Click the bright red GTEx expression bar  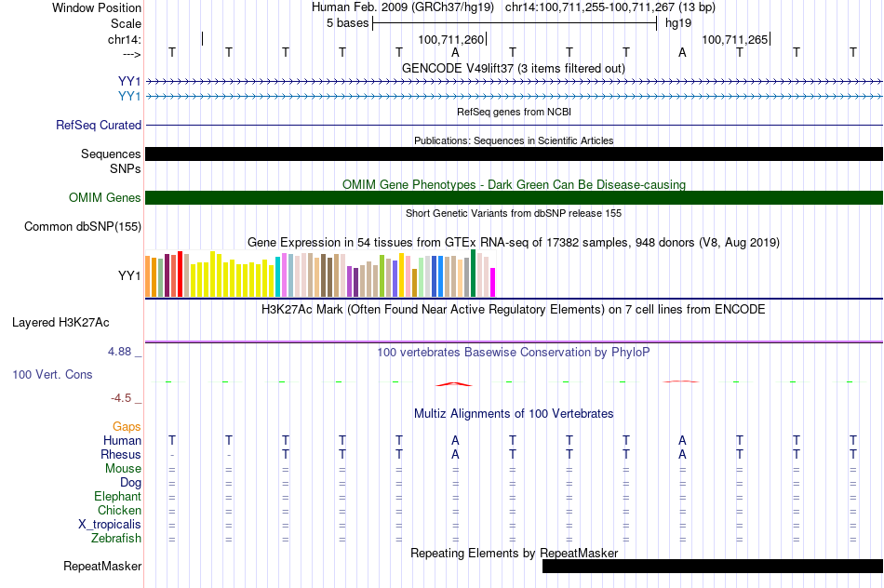(180, 274)
